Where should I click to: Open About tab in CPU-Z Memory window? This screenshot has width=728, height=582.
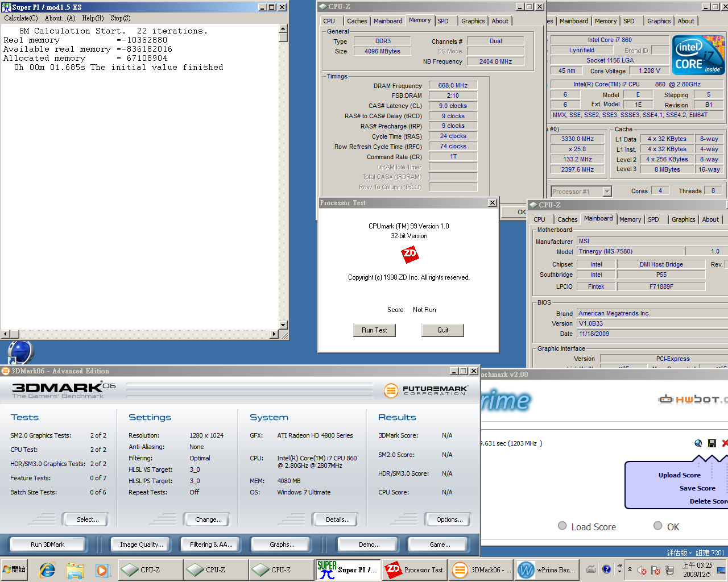pyautogui.click(x=500, y=21)
